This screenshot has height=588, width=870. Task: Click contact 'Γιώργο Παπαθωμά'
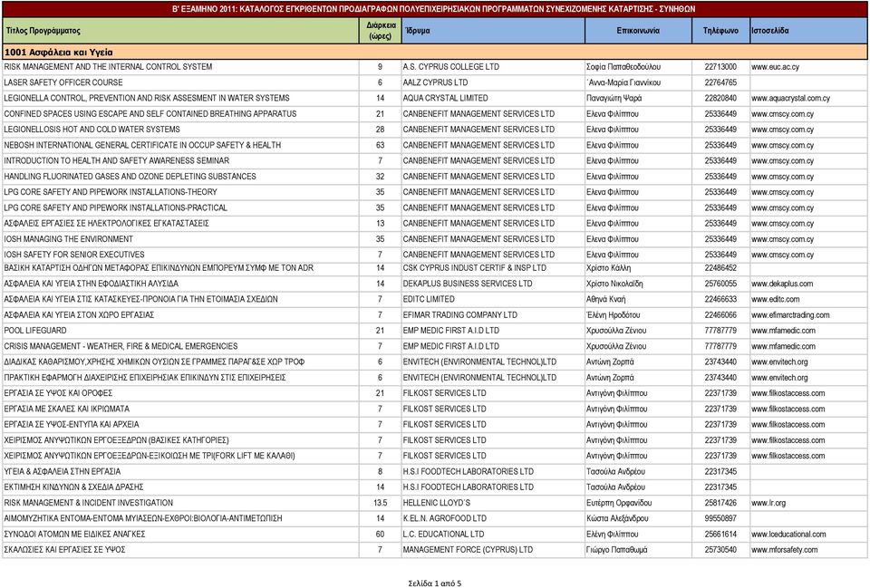tap(617, 550)
